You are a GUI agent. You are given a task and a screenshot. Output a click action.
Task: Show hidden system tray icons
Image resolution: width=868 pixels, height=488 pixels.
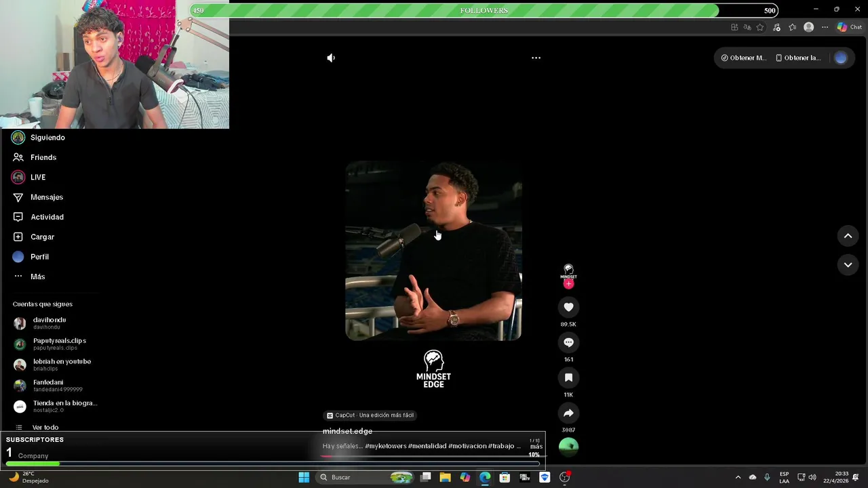tap(738, 477)
